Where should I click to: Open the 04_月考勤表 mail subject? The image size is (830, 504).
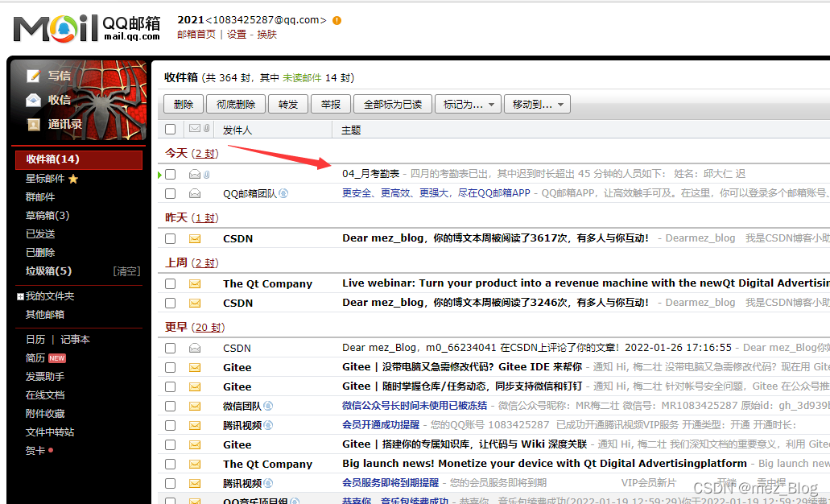tap(370, 174)
